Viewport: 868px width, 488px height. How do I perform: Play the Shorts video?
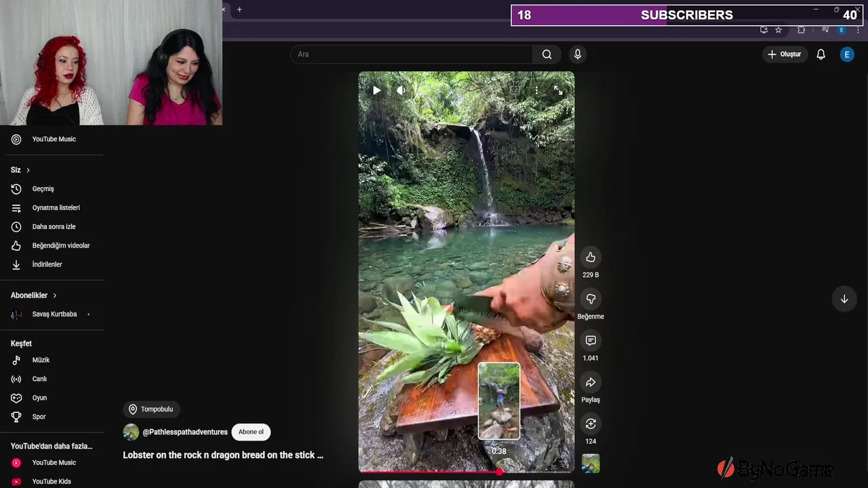(376, 90)
